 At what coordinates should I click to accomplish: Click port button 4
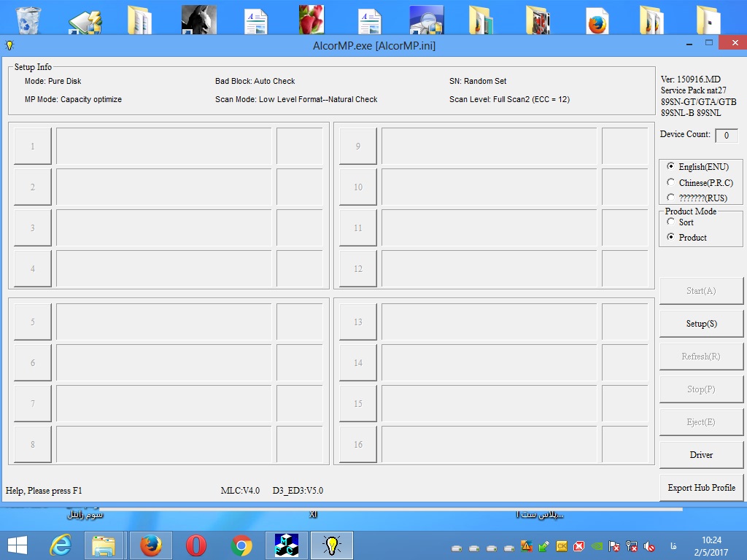[x=32, y=268]
